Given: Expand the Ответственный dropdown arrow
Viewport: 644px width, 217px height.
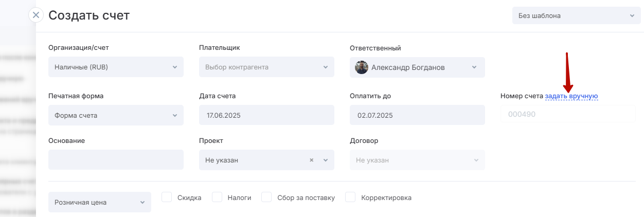Looking at the screenshot, I should click(x=474, y=67).
